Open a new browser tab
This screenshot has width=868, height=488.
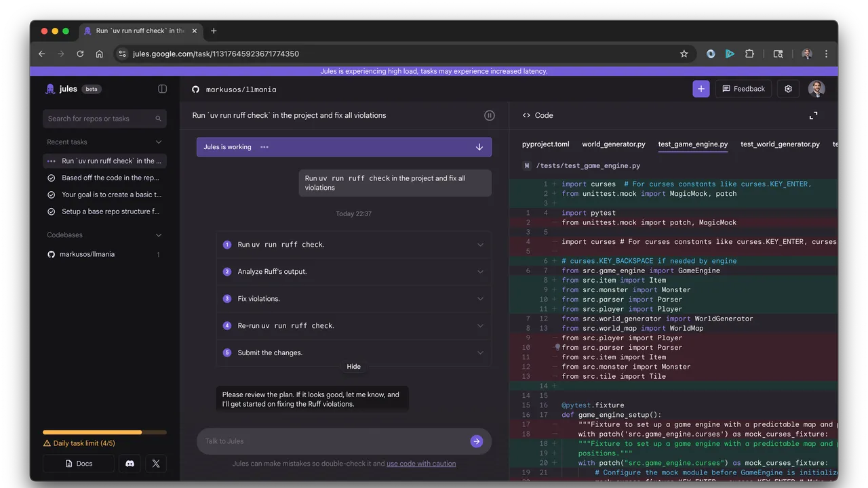click(x=214, y=30)
